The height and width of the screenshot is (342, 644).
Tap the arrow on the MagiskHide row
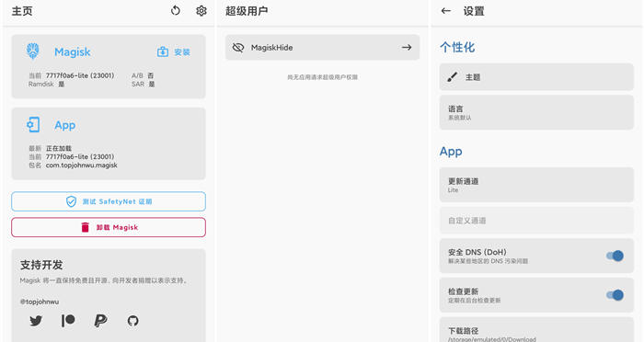[x=407, y=48]
